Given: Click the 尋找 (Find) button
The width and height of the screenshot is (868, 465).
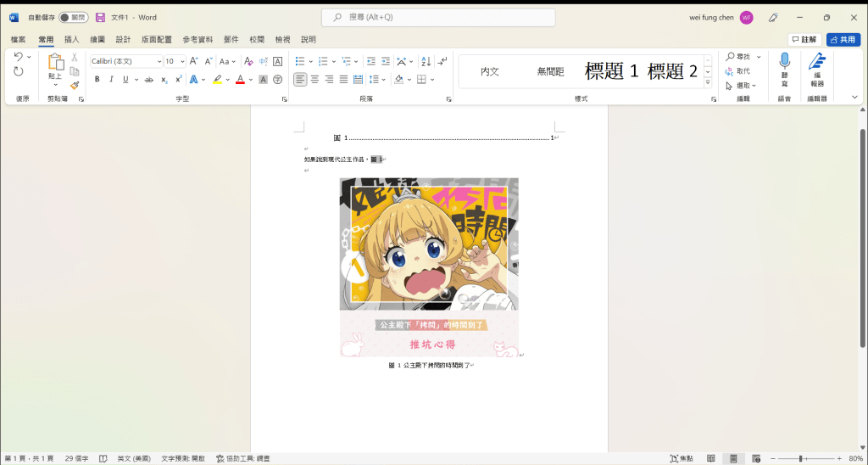Looking at the screenshot, I should click(x=739, y=57).
